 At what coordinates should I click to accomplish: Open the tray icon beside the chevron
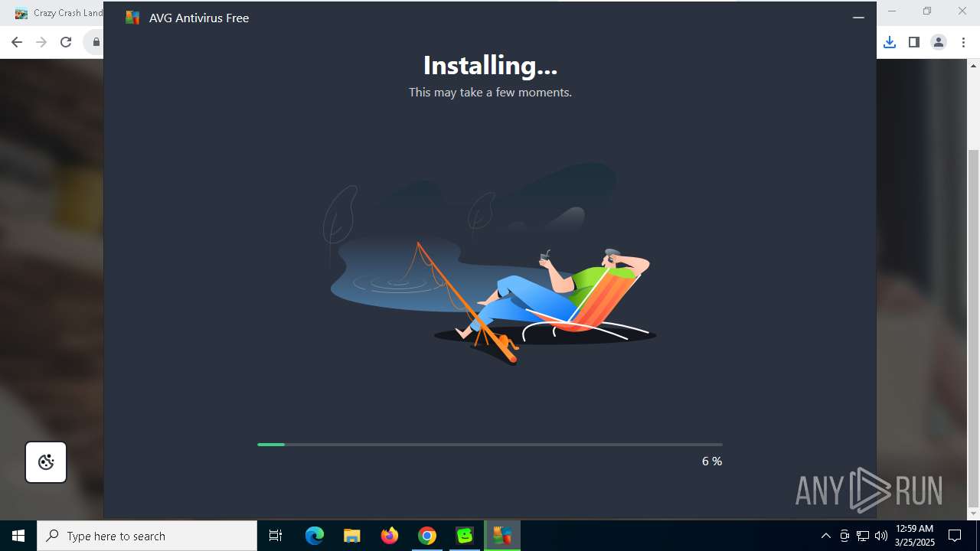(844, 536)
